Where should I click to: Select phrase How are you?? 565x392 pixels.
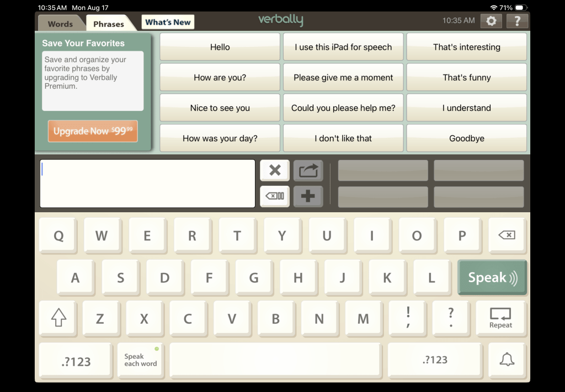220,77
